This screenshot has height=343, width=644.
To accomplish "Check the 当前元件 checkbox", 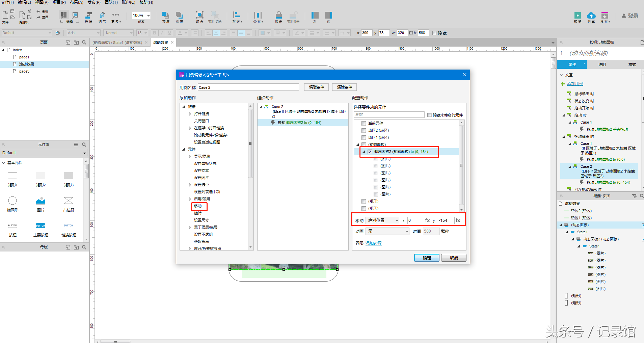I will tap(364, 123).
